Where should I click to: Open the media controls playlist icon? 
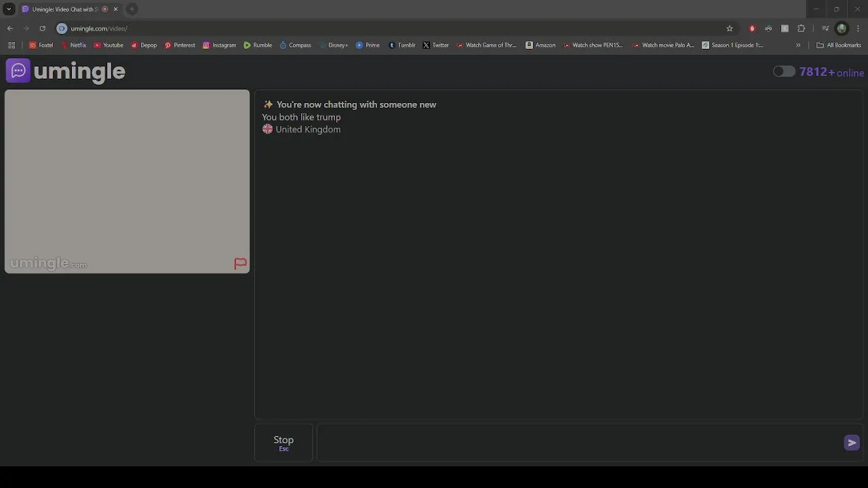(x=825, y=28)
